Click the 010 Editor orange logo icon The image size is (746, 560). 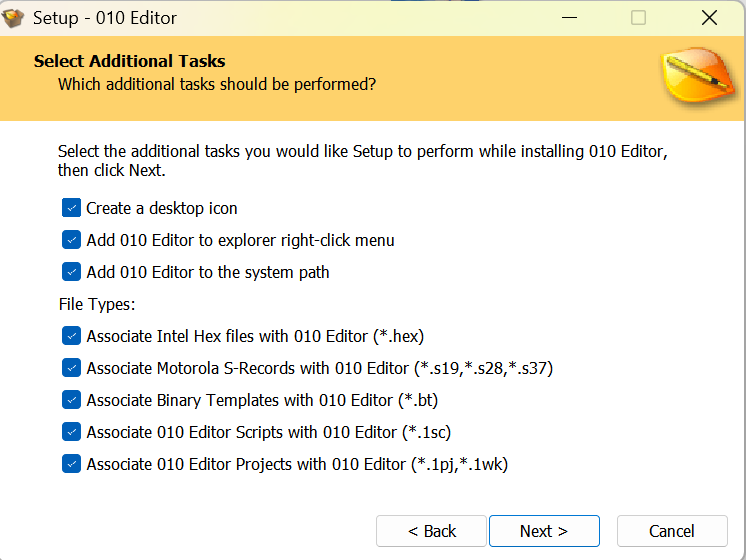[x=698, y=74]
